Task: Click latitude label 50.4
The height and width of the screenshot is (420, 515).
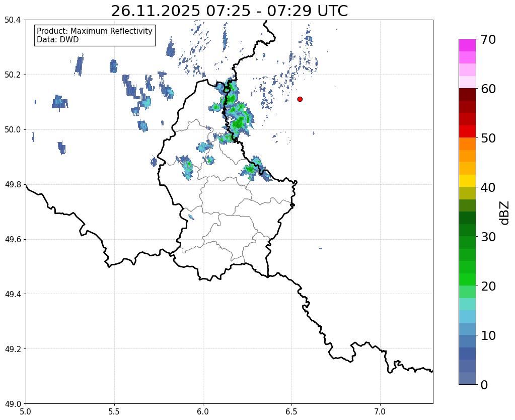Action: [13, 20]
